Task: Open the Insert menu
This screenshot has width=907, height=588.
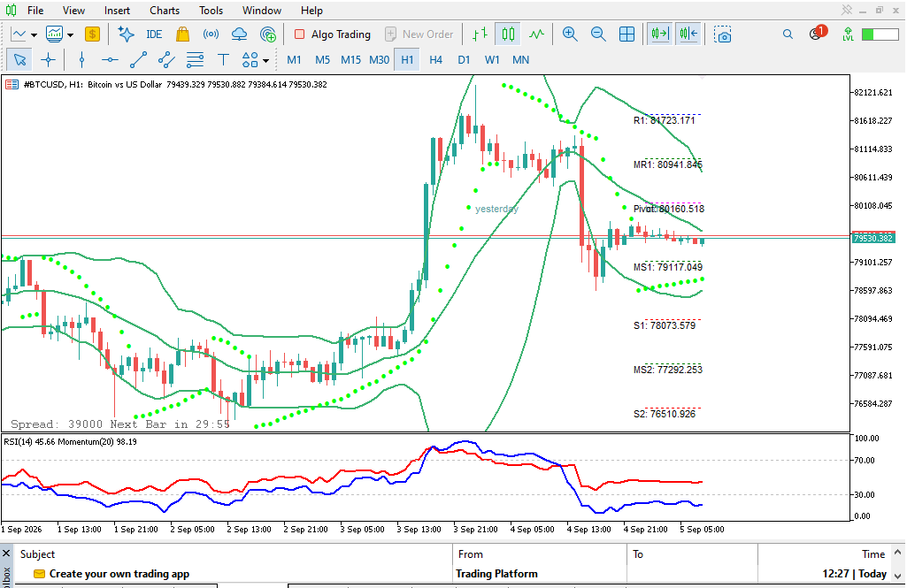Action: (117, 11)
